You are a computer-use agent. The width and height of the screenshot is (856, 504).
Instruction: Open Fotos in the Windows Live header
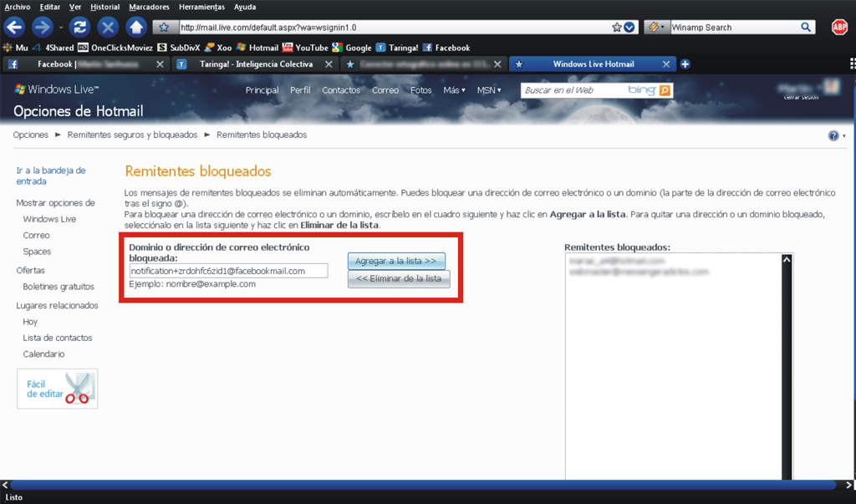pos(421,90)
